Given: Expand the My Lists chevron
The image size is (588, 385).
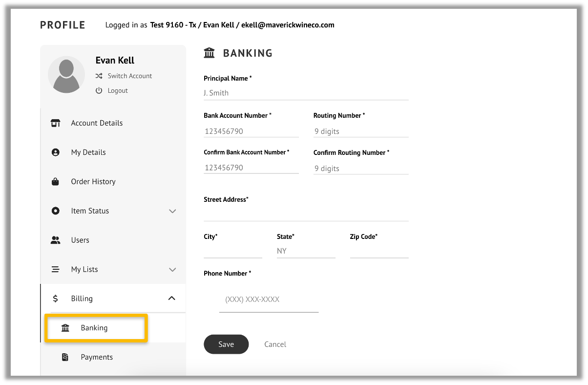Looking at the screenshot, I should (x=172, y=270).
